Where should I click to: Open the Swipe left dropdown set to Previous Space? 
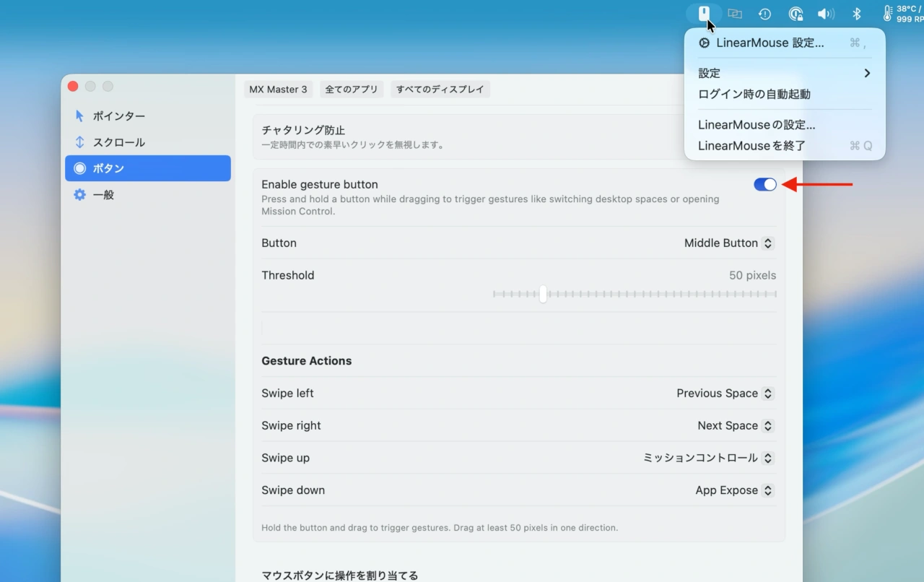(x=724, y=393)
